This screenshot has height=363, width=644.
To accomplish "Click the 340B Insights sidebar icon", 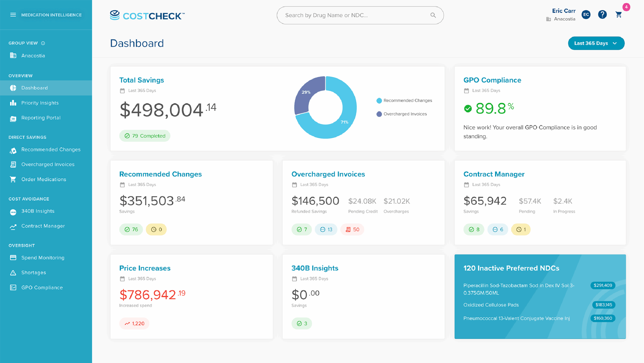I will coord(13,212).
